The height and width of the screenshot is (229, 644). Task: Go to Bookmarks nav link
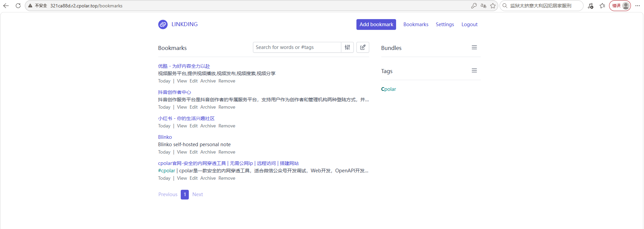click(416, 24)
